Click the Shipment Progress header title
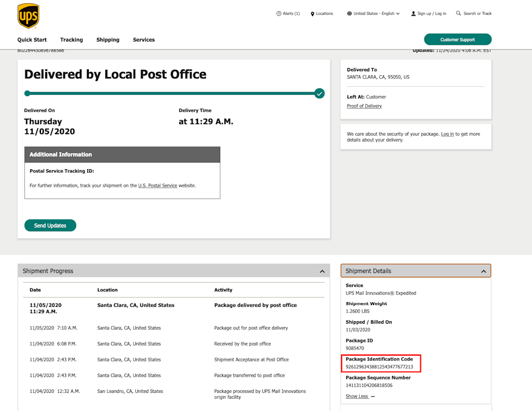This screenshot has width=532, height=411. 48,271
